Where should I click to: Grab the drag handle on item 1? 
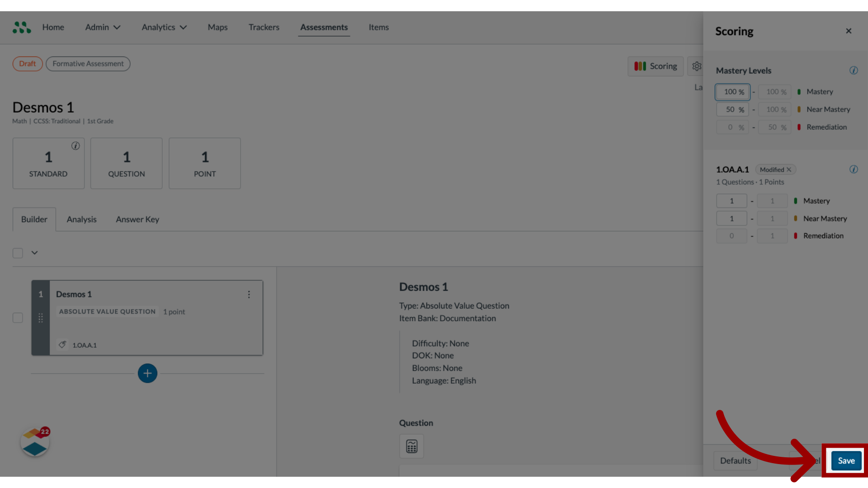coord(41,318)
